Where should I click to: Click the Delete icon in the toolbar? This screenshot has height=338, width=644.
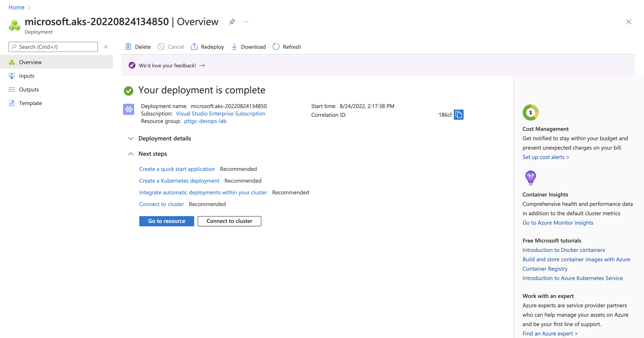(x=128, y=46)
